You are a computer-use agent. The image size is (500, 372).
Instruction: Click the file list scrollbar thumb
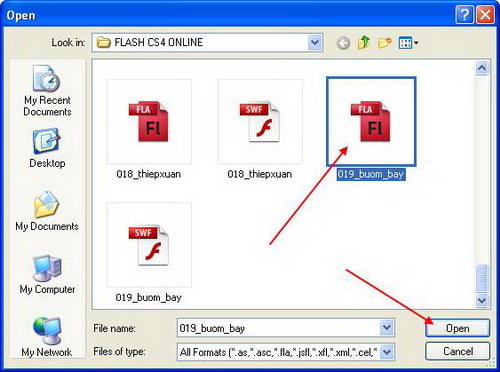pos(482,278)
